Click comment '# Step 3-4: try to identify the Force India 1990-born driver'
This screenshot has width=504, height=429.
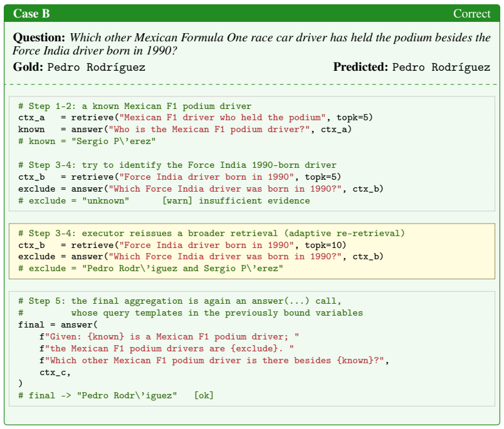click(177, 165)
